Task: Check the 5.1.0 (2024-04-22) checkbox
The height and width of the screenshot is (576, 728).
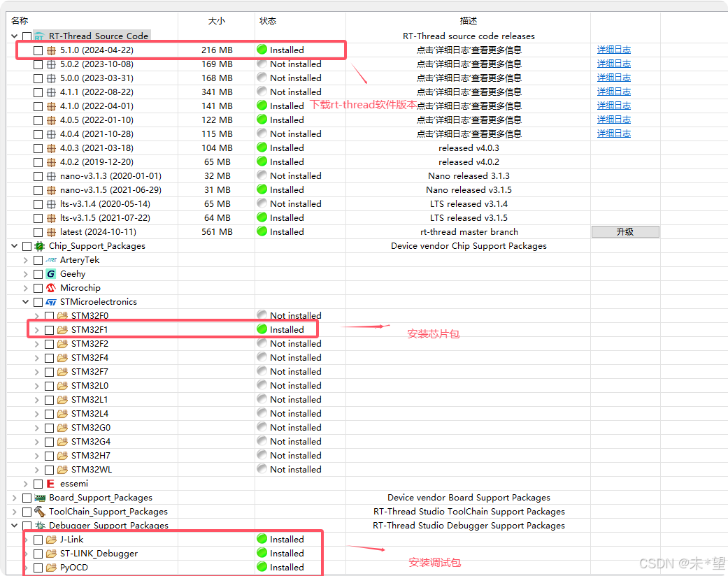Action: coord(38,50)
